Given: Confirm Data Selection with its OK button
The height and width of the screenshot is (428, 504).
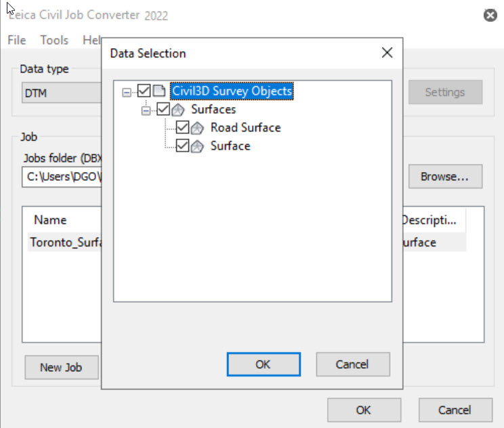Looking at the screenshot, I should coord(263,364).
